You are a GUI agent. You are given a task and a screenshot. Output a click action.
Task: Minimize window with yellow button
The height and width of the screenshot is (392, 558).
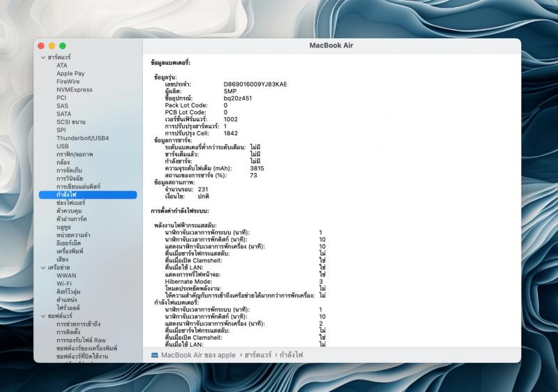pyautogui.click(x=52, y=46)
